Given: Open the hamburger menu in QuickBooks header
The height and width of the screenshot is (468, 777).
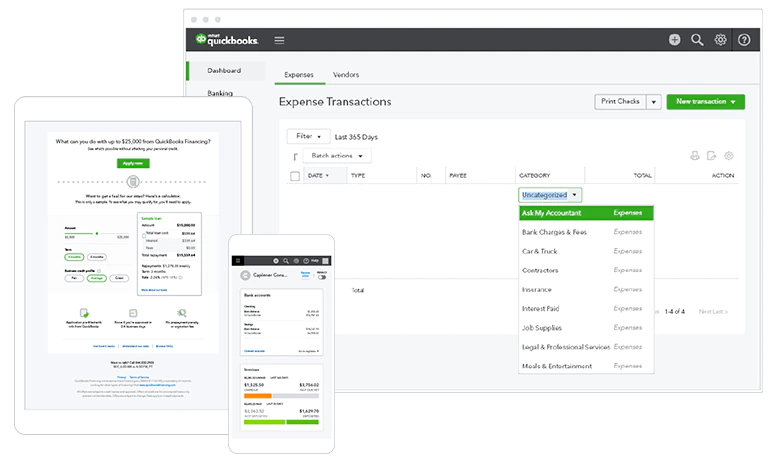Looking at the screenshot, I should coord(279,40).
